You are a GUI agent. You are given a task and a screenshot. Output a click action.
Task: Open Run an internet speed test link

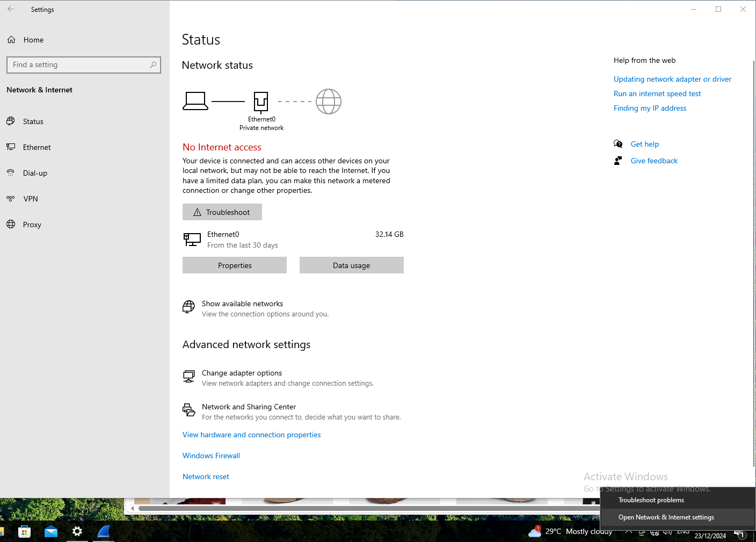click(657, 93)
